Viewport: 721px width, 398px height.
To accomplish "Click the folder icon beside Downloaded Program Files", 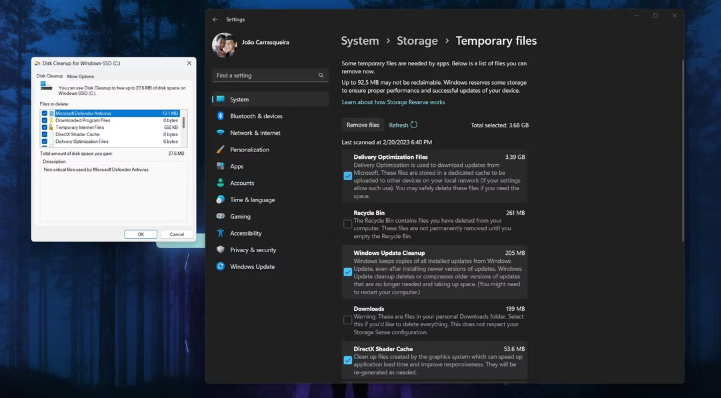I will (x=52, y=120).
